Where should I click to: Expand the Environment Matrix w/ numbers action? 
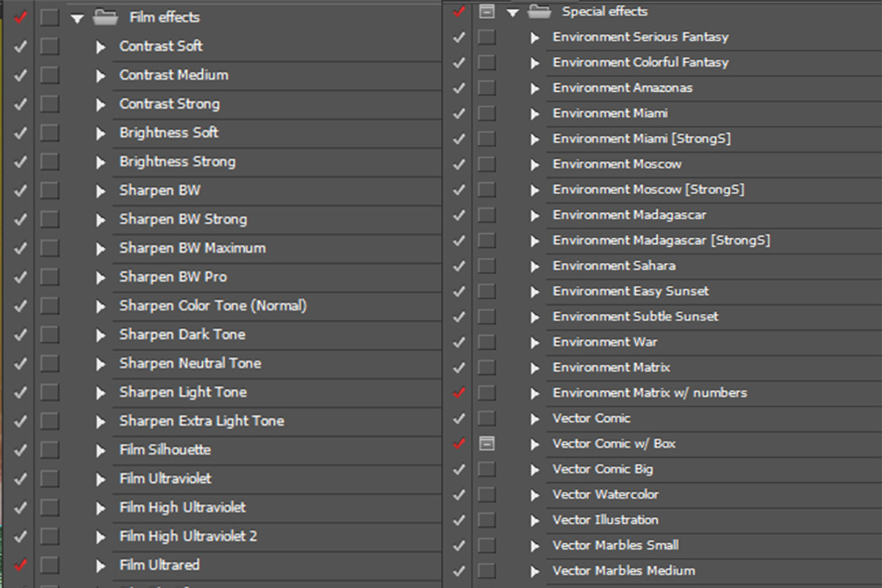tap(535, 393)
